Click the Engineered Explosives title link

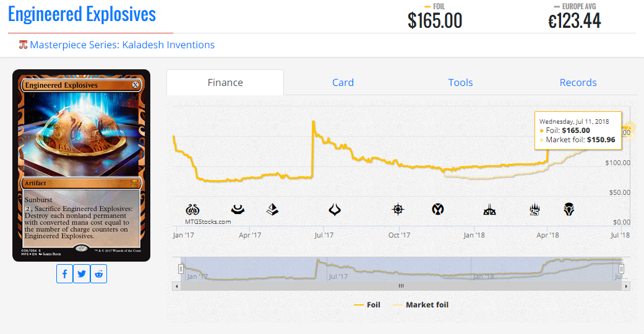(82, 14)
